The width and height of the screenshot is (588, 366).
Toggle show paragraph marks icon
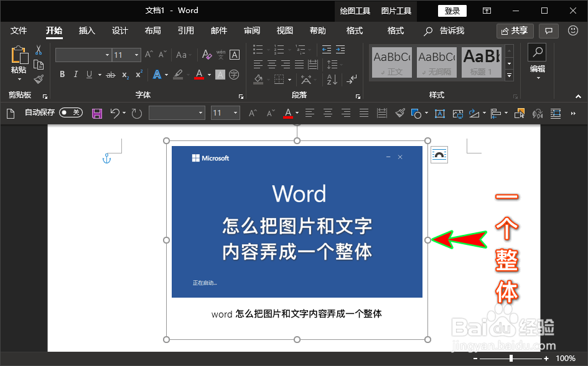click(x=352, y=80)
